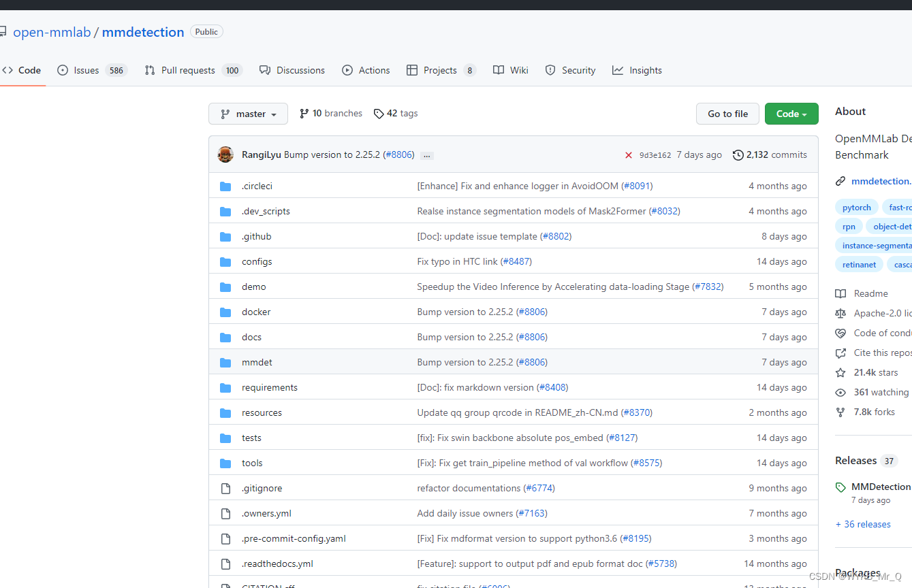Open the Wiki tab
The height and width of the screenshot is (588, 912).
511,70
